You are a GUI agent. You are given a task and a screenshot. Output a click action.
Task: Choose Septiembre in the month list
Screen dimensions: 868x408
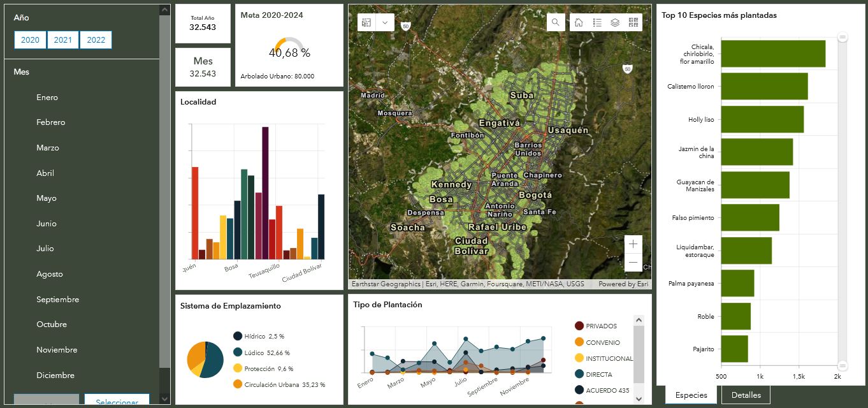tap(57, 300)
